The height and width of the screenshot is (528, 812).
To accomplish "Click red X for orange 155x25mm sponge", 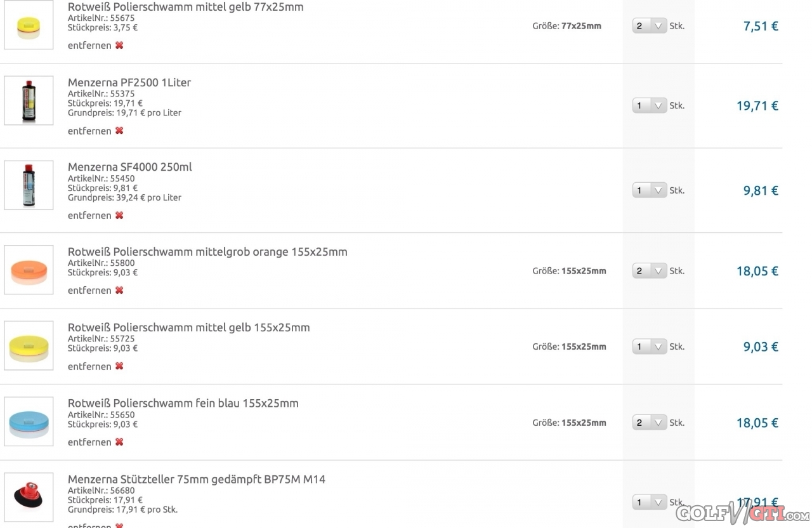I will coord(119,291).
